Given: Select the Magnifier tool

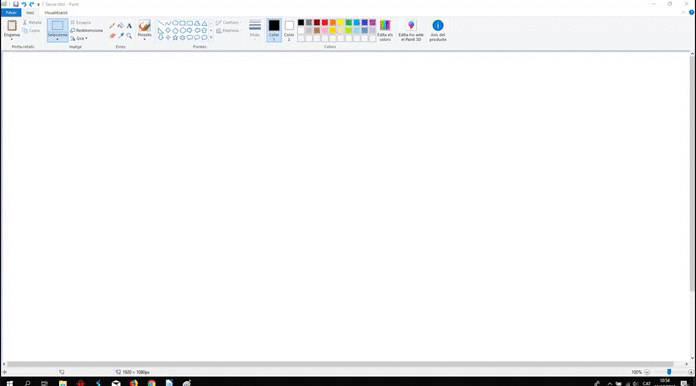Looking at the screenshot, I should 129,35.
